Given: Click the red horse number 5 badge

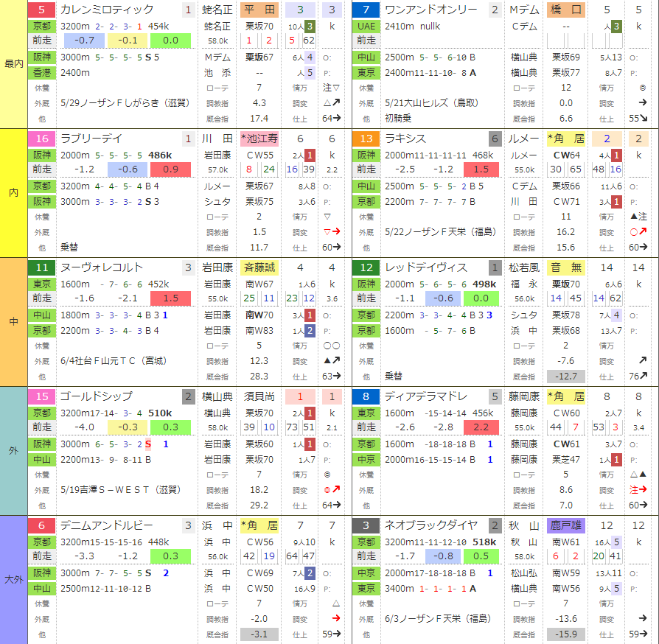Looking at the screenshot, I should pos(41,10).
